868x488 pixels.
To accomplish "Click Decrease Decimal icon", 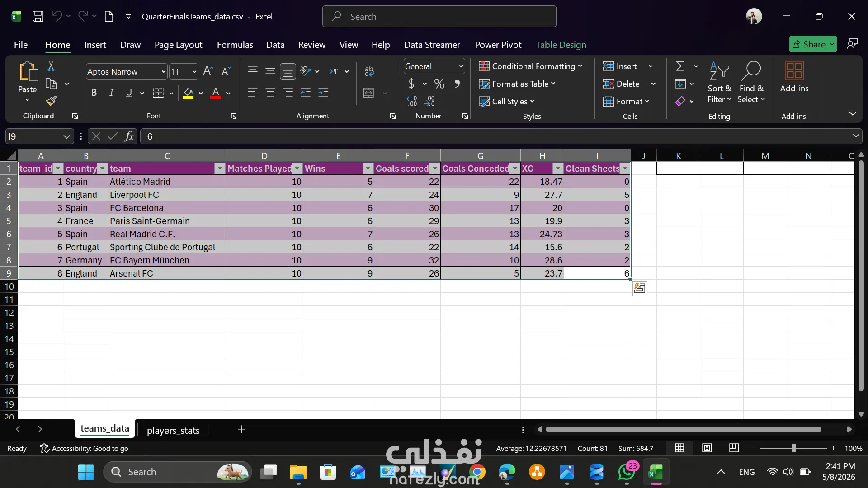I will (429, 101).
